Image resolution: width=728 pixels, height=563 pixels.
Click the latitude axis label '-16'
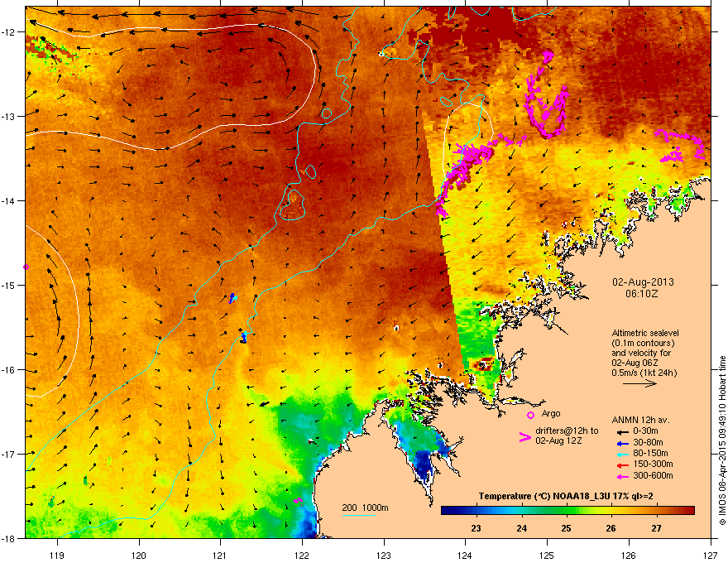click(x=8, y=370)
